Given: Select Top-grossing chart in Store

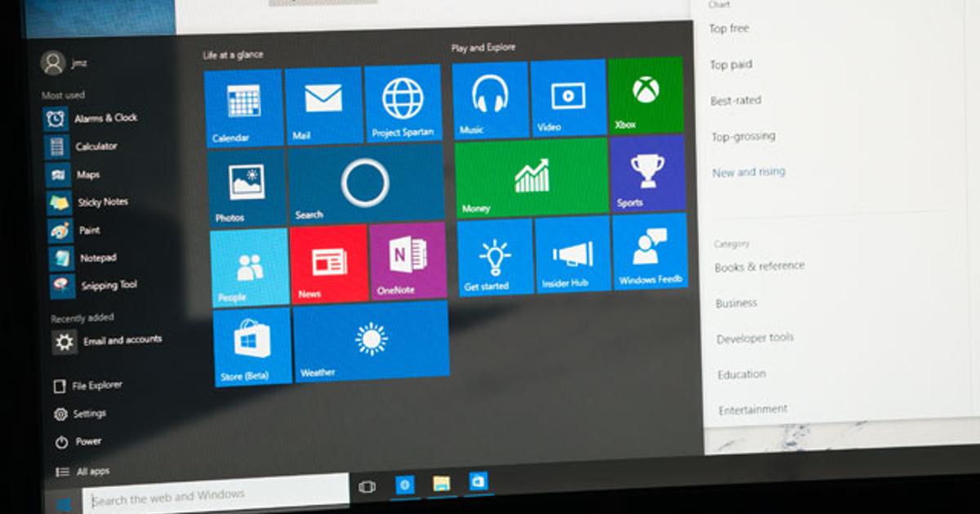Looking at the screenshot, I should pyautogui.click(x=743, y=136).
